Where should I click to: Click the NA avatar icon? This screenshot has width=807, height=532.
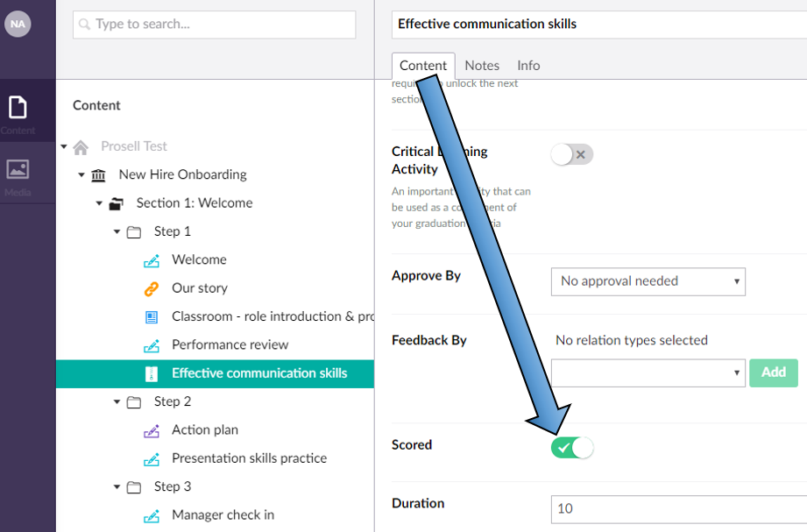point(18,24)
